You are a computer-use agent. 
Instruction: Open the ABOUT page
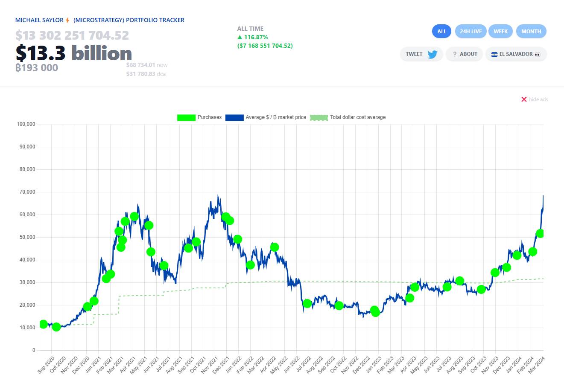(x=465, y=54)
